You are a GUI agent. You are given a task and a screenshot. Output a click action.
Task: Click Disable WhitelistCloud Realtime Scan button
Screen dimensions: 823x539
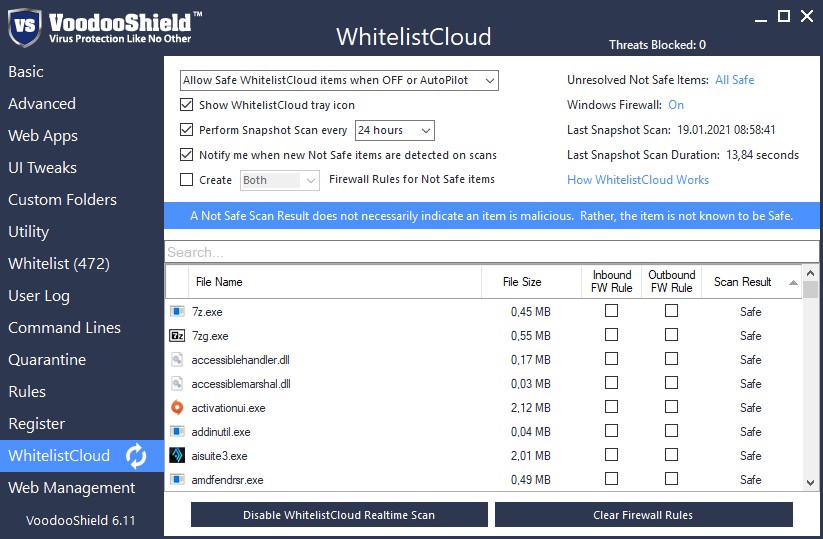[339, 515]
